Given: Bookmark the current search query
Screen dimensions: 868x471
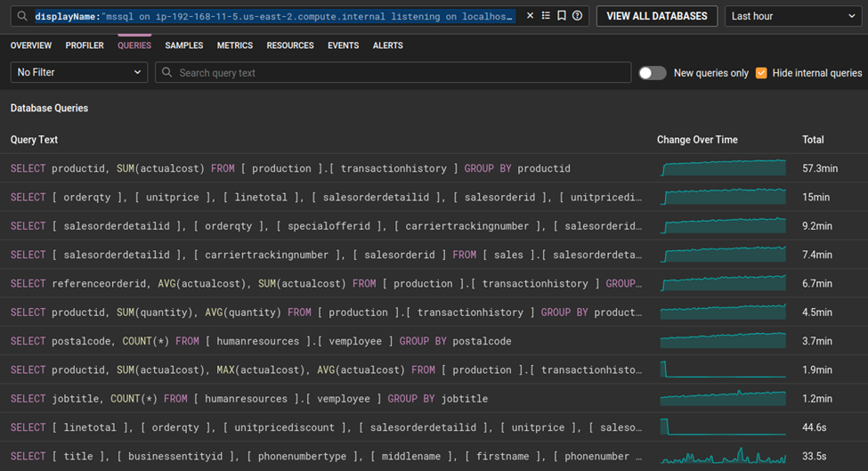Looking at the screenshot, I should (562, 16).
